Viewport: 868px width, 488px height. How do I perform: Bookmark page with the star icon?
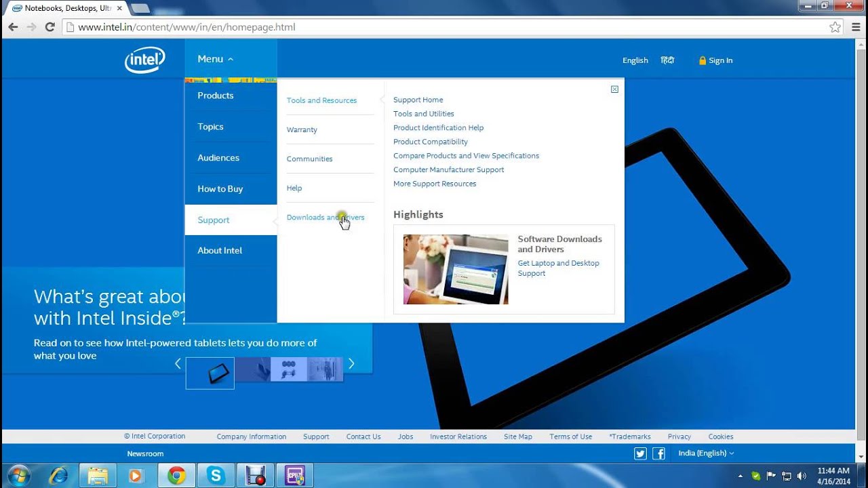click(x=835, y=27)
